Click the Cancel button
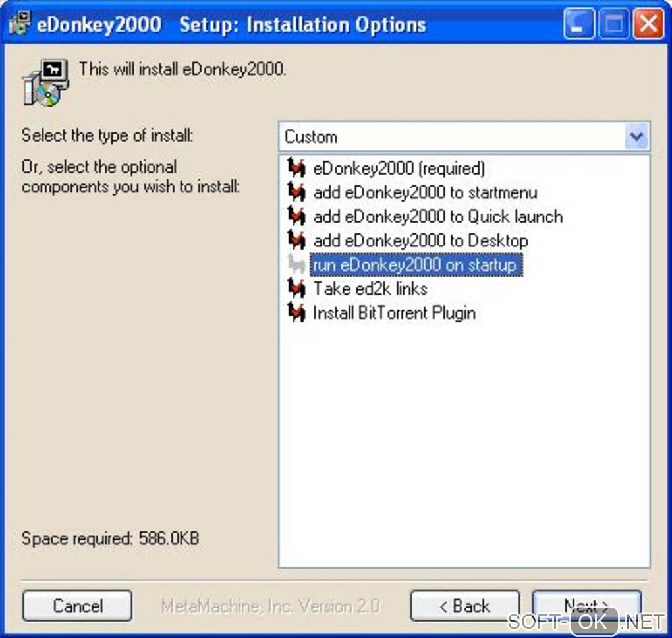This screenshot has width=672, height=638. [77, 606]
